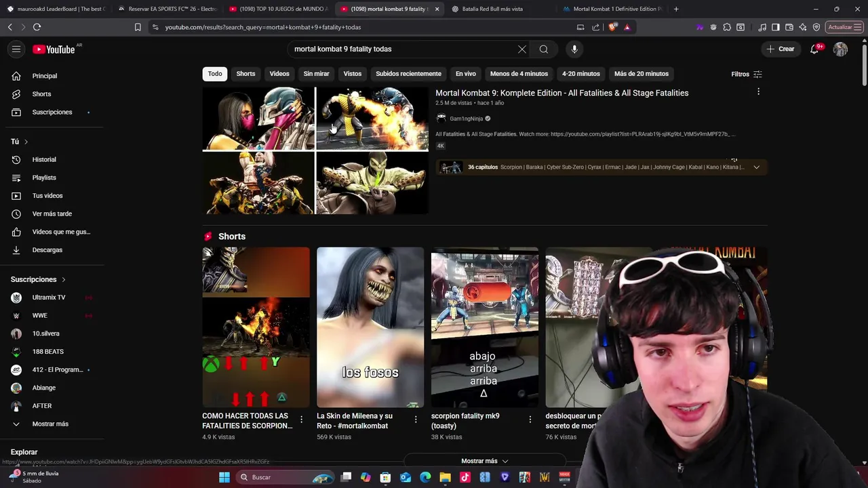Reload the page in the browser
Viewport: 868px width, 488px height.
37,27
